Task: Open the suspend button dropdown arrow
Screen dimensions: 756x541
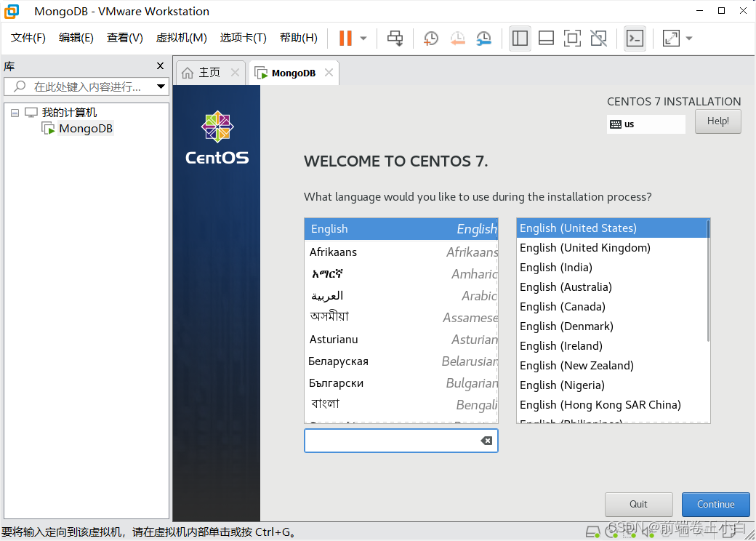Action: [x=362, y=38]
